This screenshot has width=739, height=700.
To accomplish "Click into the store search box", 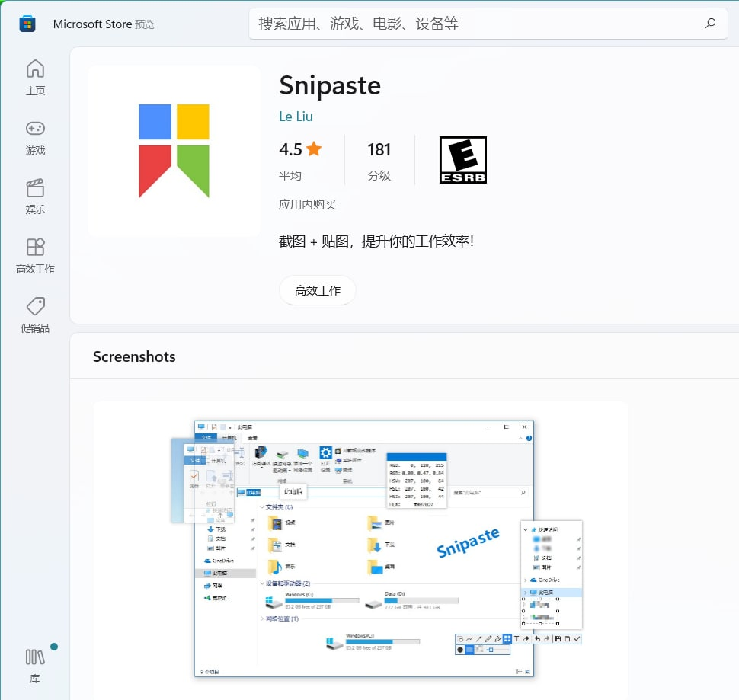I will point(488,24).
